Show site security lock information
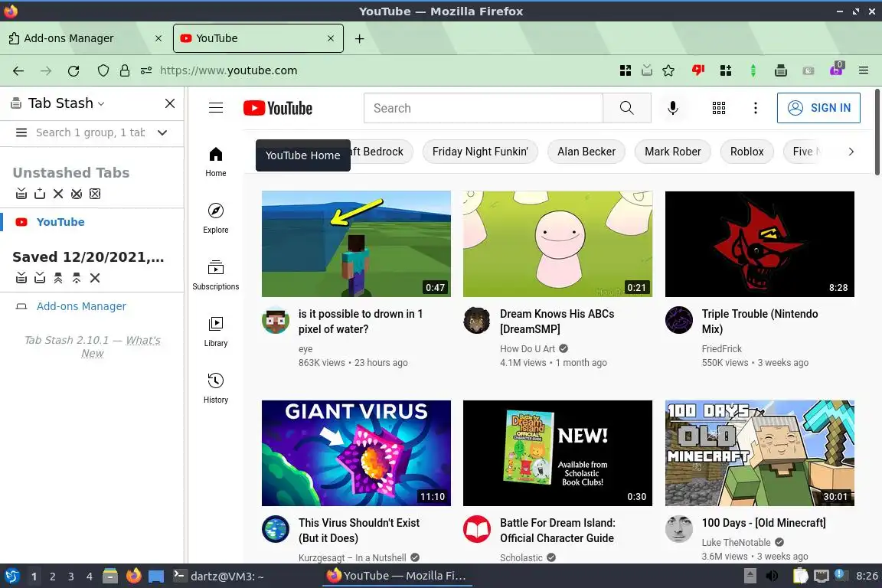Screen dimensions: 882x588 click(125, 71)
